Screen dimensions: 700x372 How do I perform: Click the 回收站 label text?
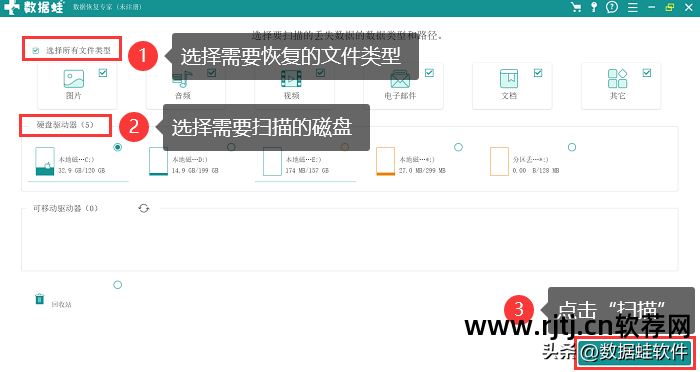point(62,305)
